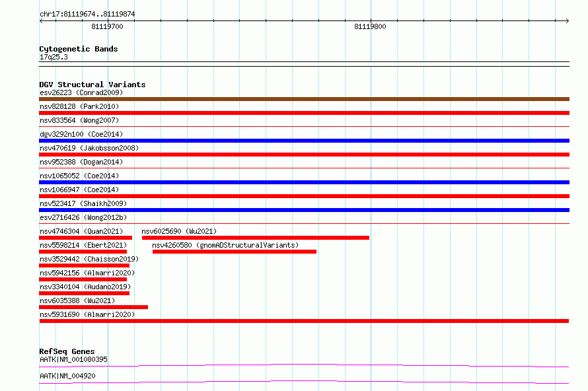Open variant esv26223 (Conrad2009) label

[x=81, y=92]
